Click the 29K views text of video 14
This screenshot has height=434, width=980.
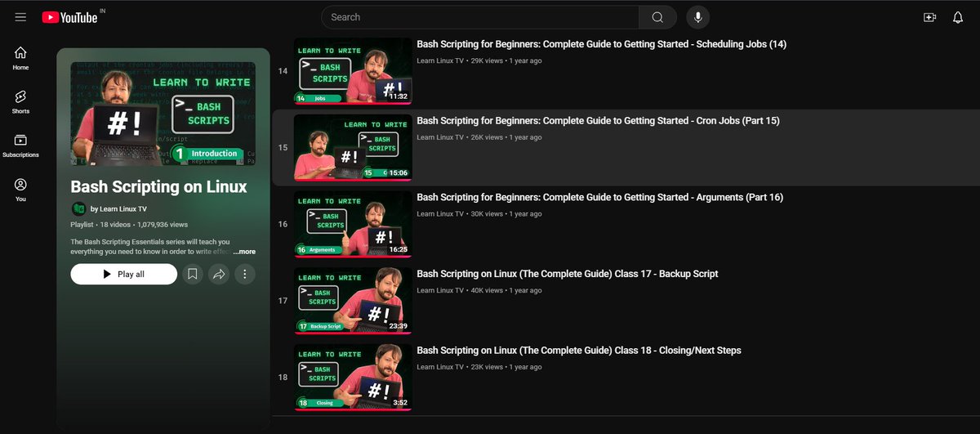point(488,60)
